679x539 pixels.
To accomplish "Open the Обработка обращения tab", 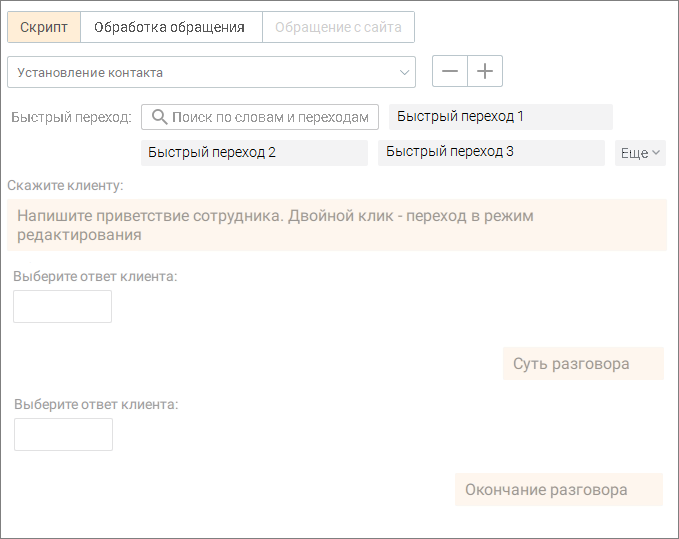I will tap(169, 27).
